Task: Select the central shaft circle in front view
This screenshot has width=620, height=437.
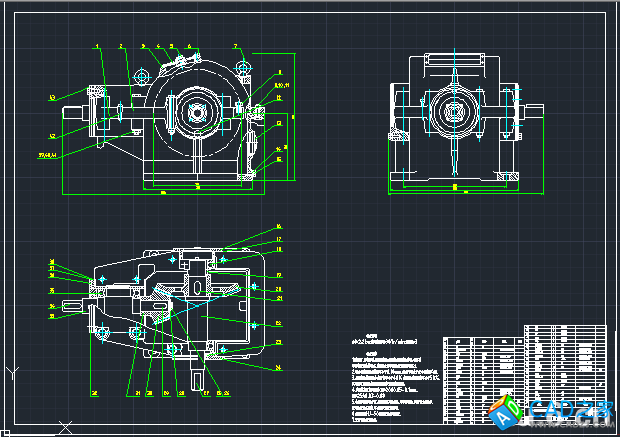Action: [x=197, y=110]
